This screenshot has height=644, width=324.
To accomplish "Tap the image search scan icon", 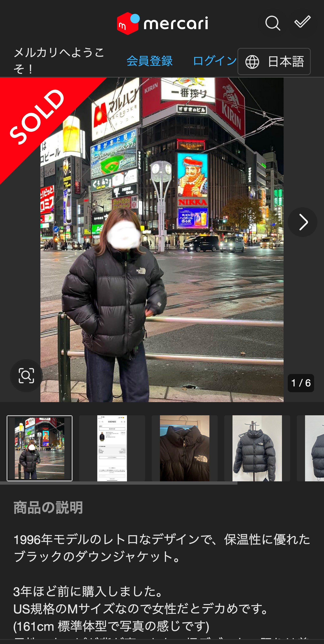I will point(26,375).
